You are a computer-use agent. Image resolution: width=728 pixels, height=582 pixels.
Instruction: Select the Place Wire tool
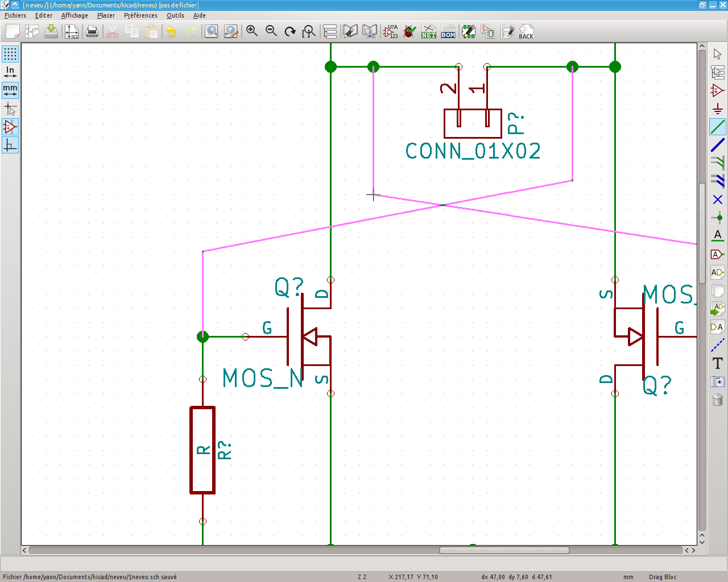click(718, 127)
